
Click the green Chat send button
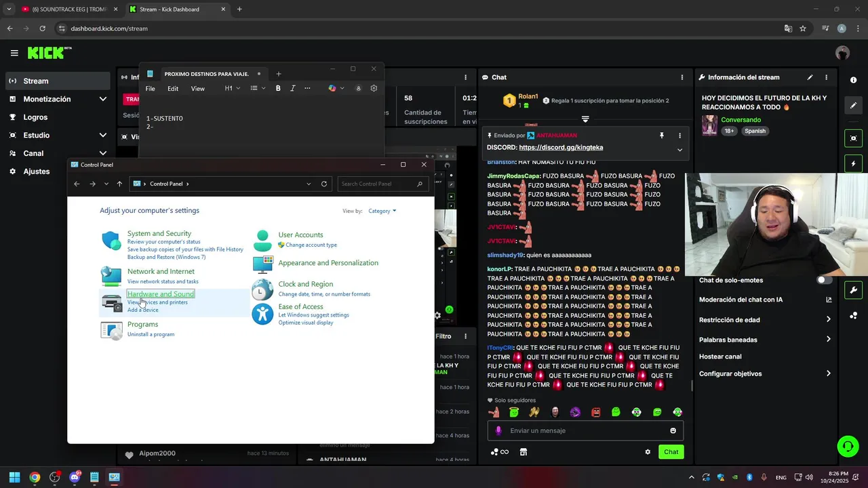[x=671, y=452]
